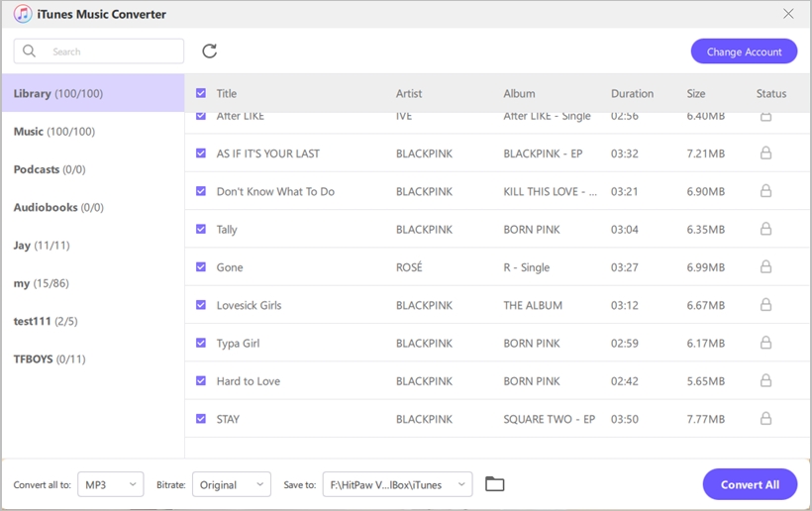Click the 03:04 duration value
Image resolution: width=812 pixels, height=511 pixels.
(x=625, y=230)
